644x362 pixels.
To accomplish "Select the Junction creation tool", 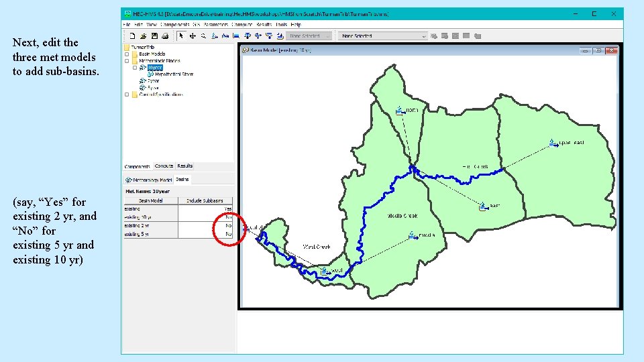I will [x=248, y=36].
